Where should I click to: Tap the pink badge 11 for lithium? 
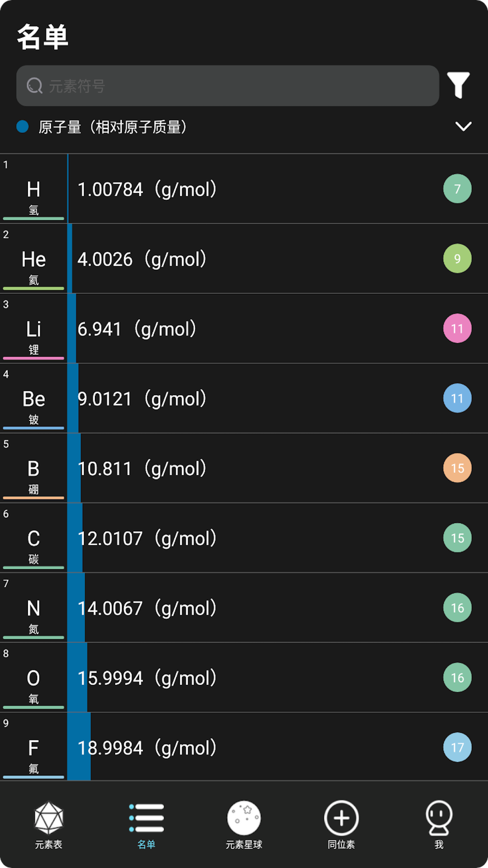point(457,329)
